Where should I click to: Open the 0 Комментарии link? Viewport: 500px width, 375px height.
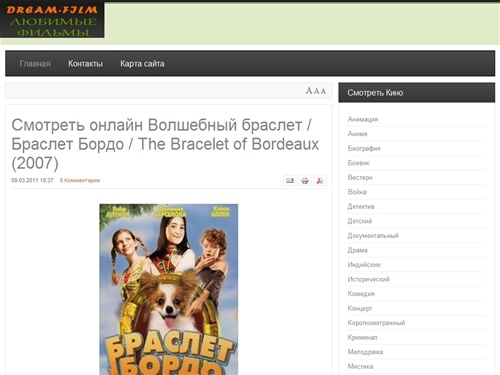click(x=80, y=180)
